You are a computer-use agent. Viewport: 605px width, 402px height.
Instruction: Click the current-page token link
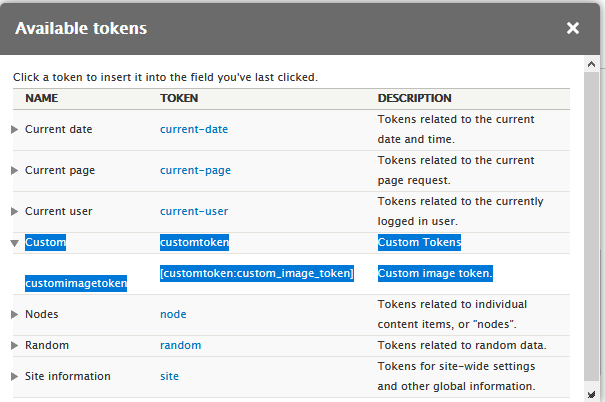point(195,170)
